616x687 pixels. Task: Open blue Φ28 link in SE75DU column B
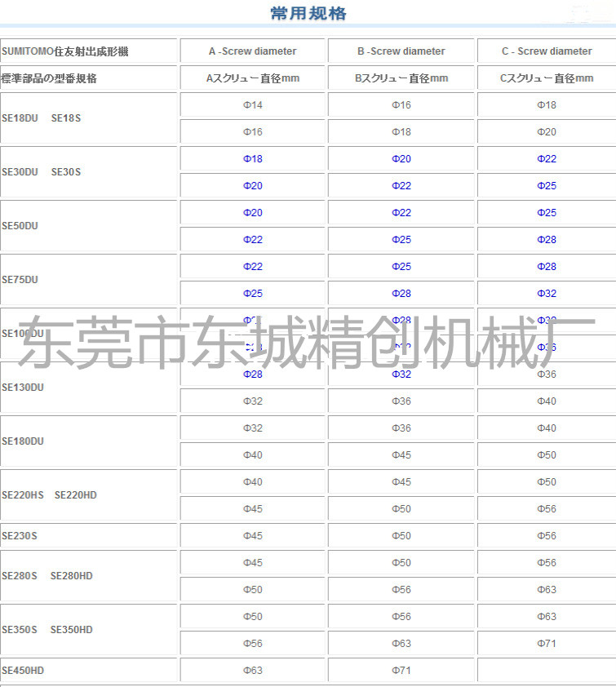tap(401, 294)
